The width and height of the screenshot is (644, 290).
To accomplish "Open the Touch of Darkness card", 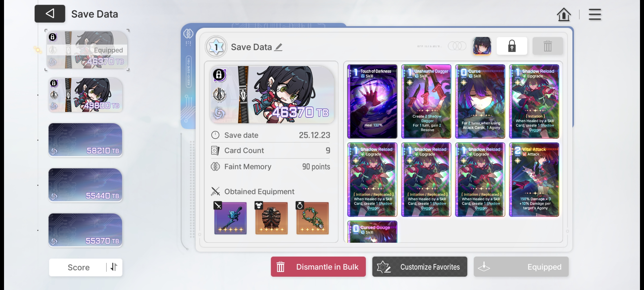I will [372, 102].
